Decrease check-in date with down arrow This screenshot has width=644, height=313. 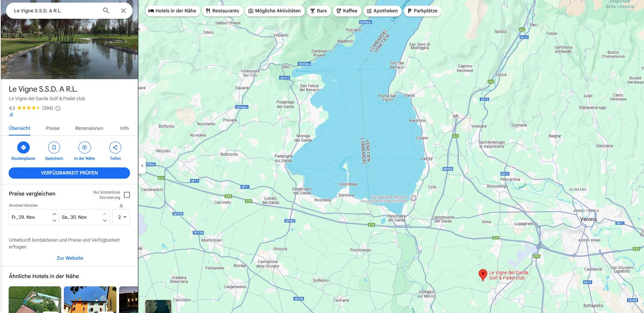click(54, 221)
